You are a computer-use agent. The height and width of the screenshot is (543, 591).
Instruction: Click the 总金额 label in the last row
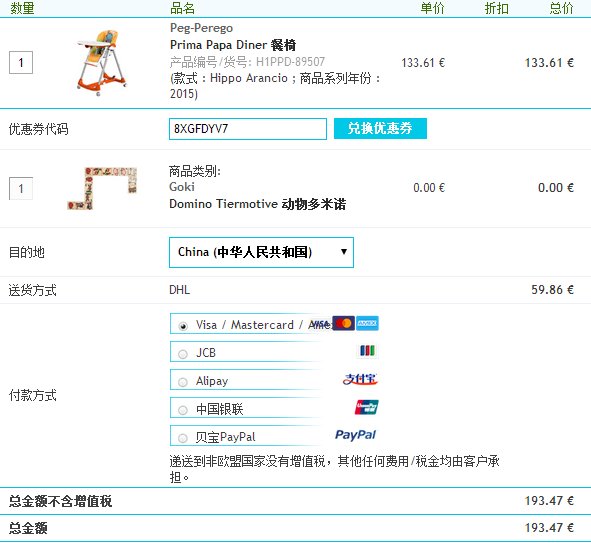[x=28, y=528]
